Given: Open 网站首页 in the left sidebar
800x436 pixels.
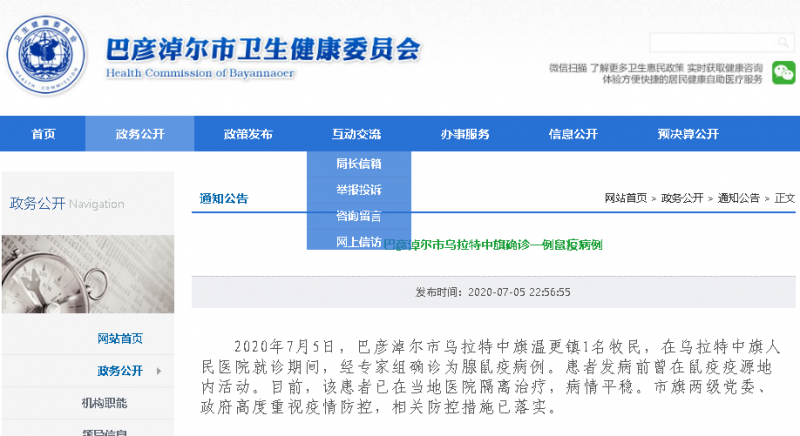Looking at the screenshot, I should point(119,338).
